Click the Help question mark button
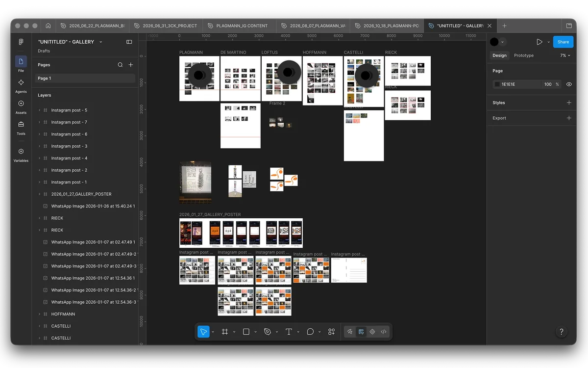Viewport: 588px width, 368px height. coord(562,332)
